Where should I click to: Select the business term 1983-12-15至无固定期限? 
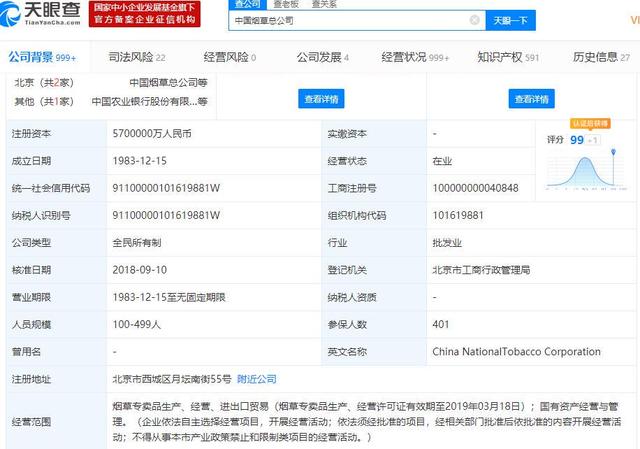[x=169, y=297]
